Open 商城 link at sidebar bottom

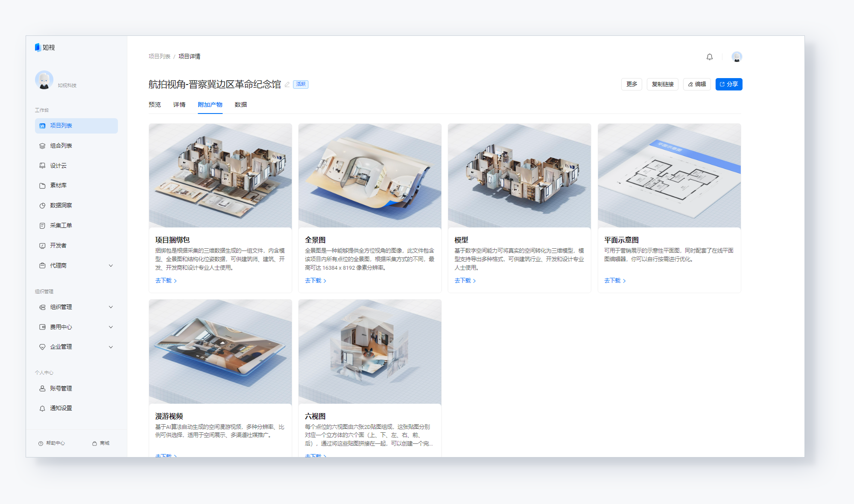pyautogui.click(x=101, y=443)
